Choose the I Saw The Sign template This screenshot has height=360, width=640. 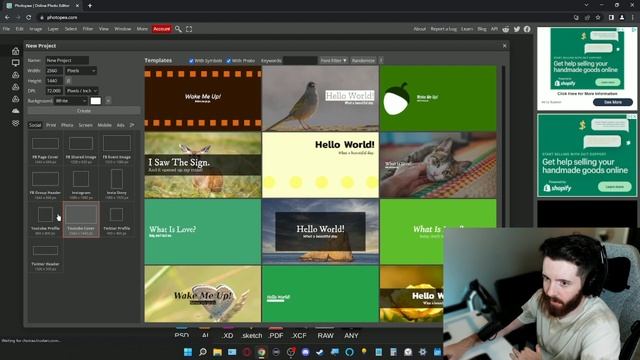pos(203,165)
